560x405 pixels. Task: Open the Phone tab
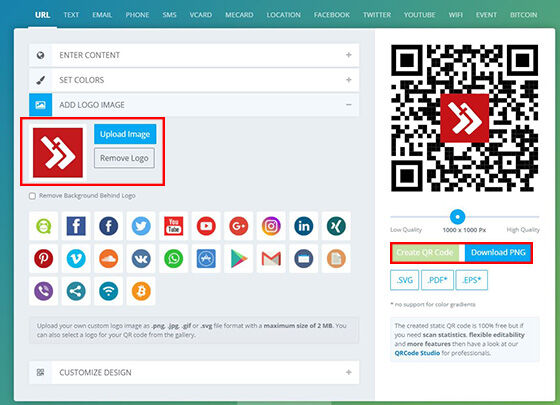coord(137,15)
